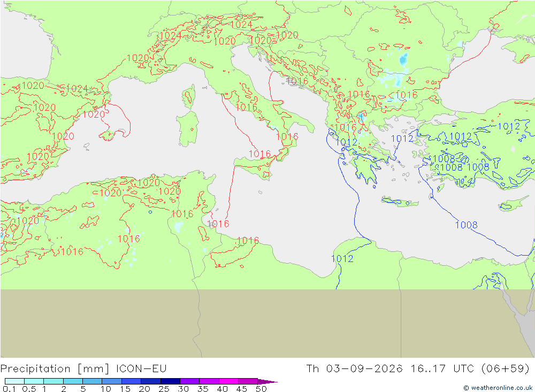Screen dimensions: 535x392
Task: Click the blue 10 mm legend swatch
Action: (112, 381)
